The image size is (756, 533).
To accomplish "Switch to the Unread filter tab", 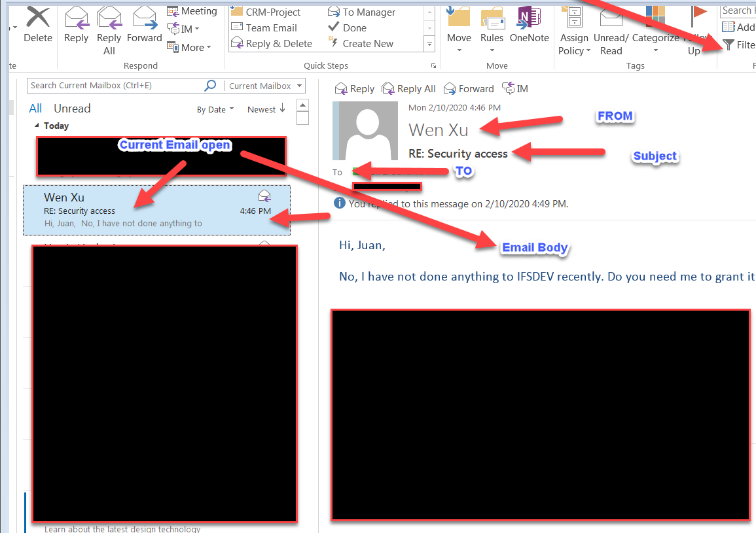I will pos(72,109).
